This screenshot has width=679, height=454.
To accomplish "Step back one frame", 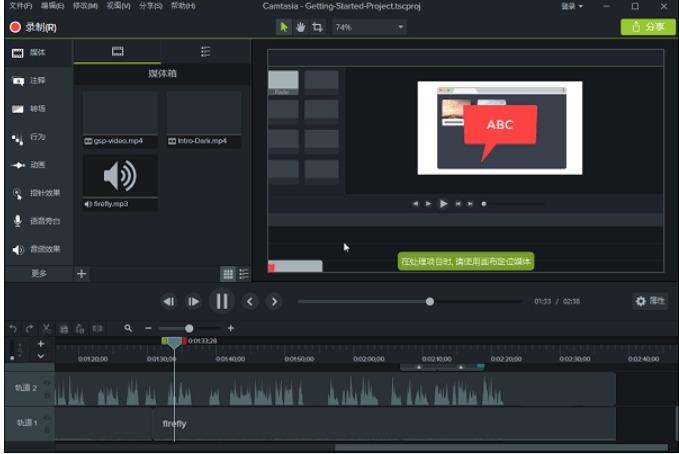I will (168, 302).
